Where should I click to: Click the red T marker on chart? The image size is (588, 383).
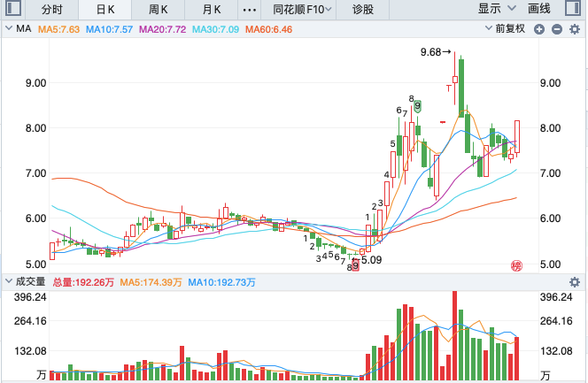(448, 88)
